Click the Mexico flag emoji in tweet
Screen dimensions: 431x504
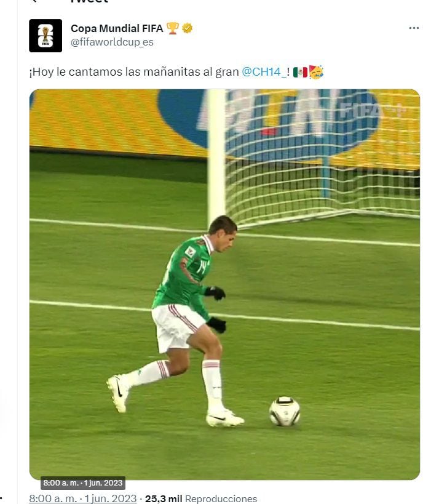point(300,72)
